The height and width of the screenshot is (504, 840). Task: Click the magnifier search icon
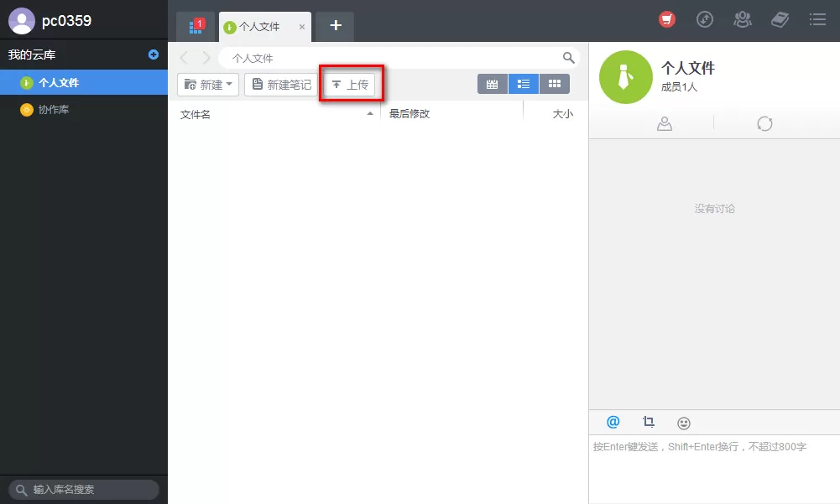[x=568, y=58]
